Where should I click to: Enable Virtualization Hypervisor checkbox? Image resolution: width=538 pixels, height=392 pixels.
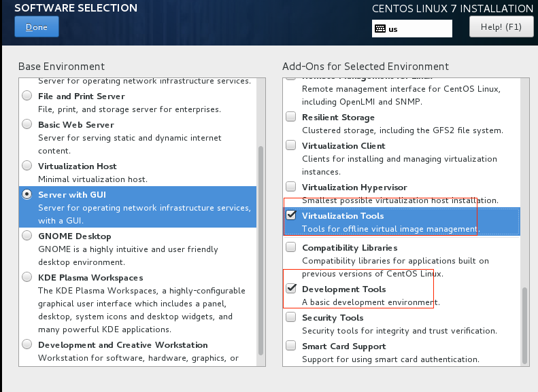click(291, 186)
